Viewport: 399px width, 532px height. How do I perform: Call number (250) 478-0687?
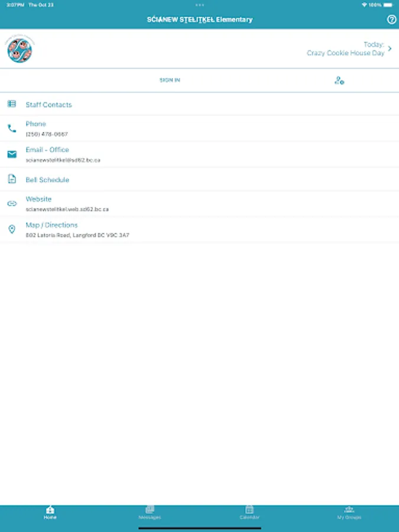[x=47, y=134]
